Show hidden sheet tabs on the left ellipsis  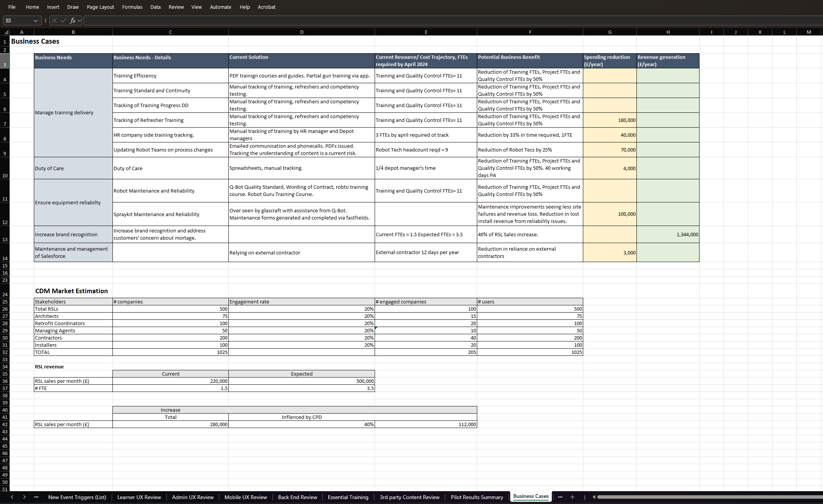click(x=36, y=497)
